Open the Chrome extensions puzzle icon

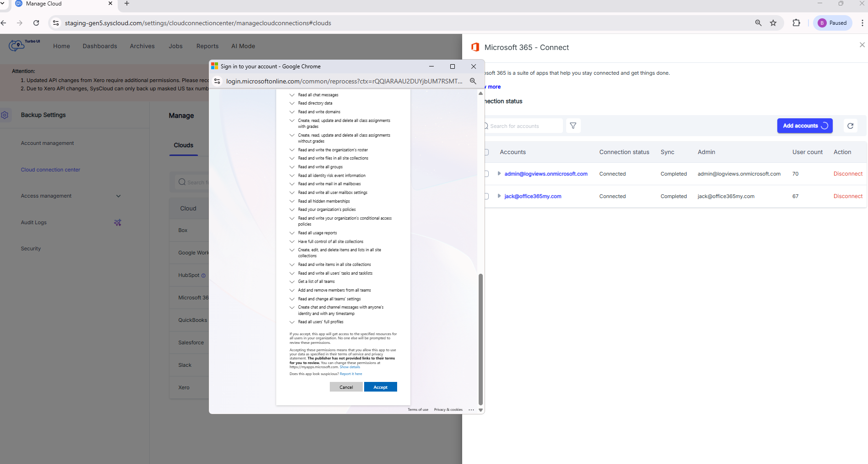pos(796,23)
